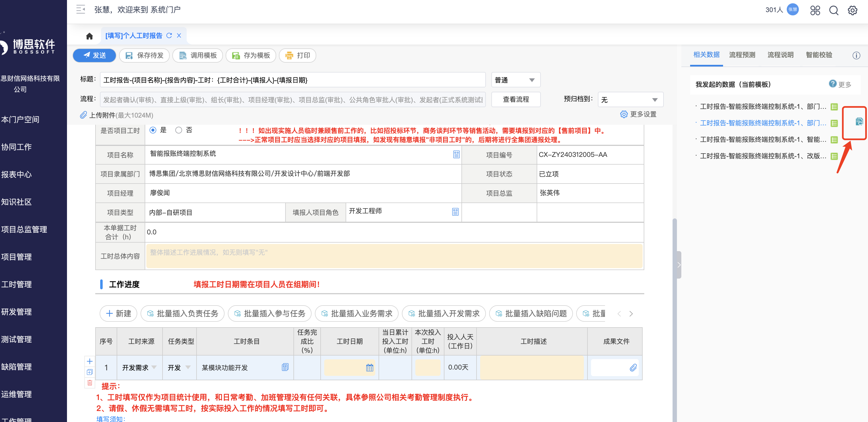This screenshot has height=422, width=868.
Task: Open info icon in right panel
Action: point(856,55)
